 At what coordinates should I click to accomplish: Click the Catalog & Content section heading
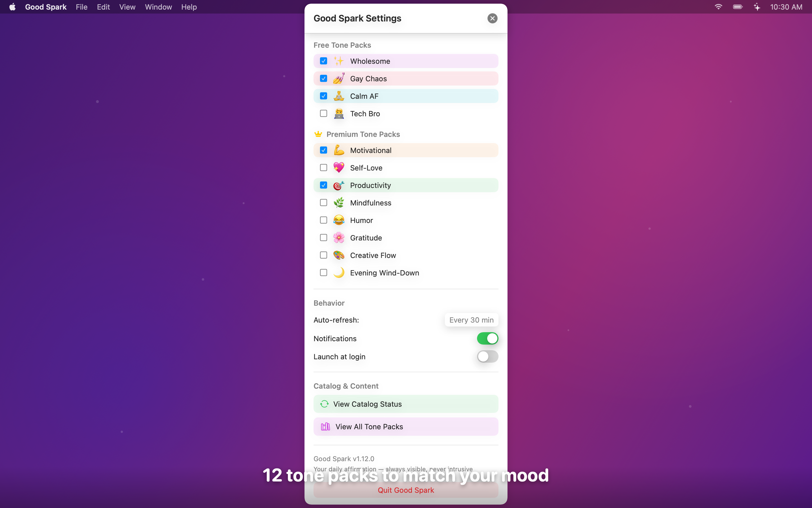pos(346,386)
